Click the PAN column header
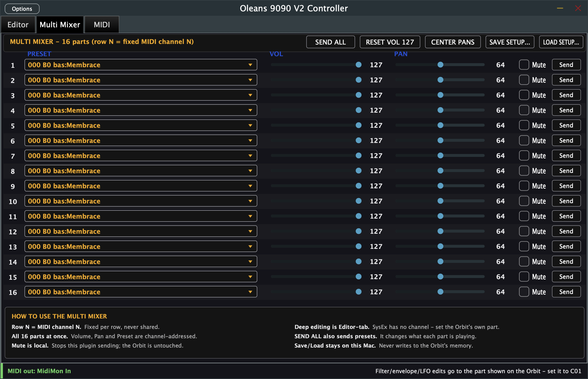This screenshot has height=379, width=588. 401,54
